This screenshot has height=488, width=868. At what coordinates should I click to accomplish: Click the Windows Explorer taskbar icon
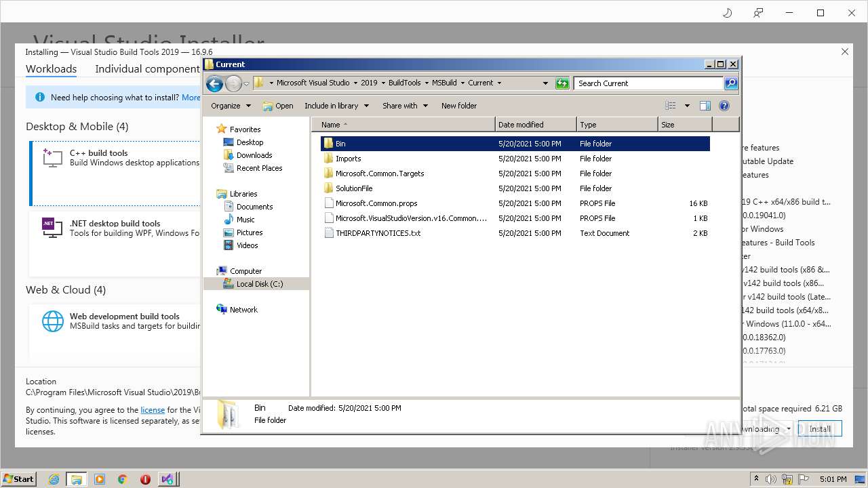pos(77,479)
